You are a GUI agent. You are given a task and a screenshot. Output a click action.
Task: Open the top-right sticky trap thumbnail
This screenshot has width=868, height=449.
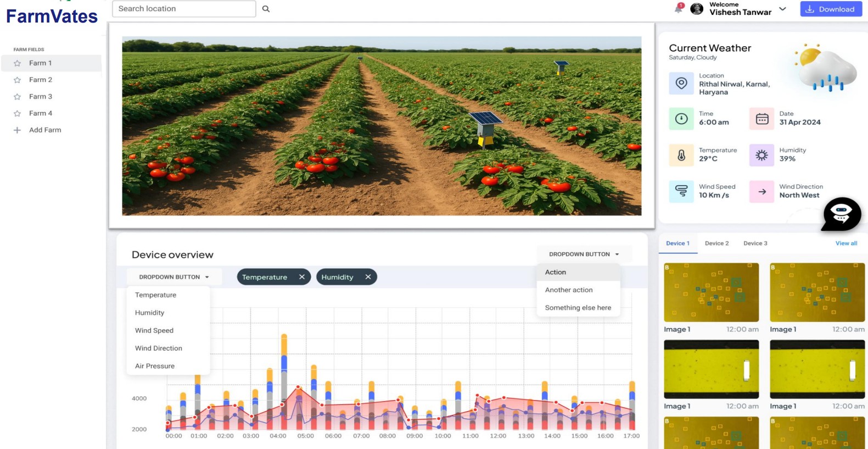point(817,292)
